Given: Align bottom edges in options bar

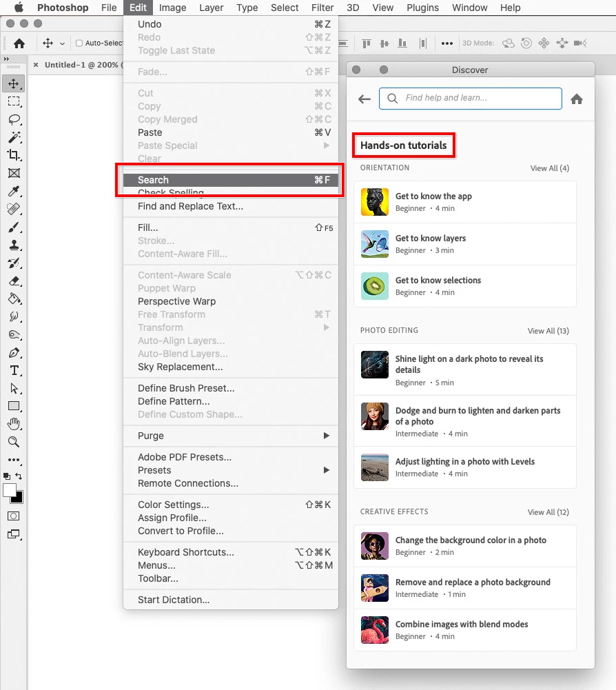Looking at the screenshot, I should click(402, 43).
